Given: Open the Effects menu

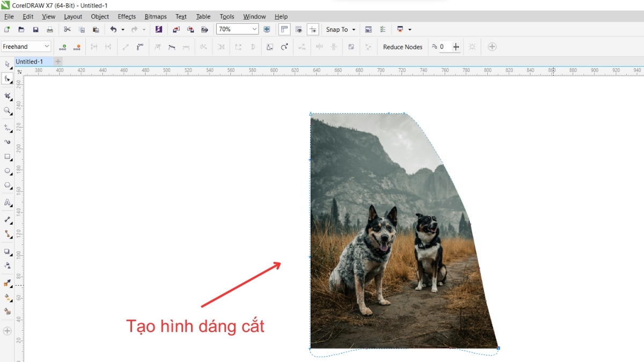Looking at the screenshot, I should (127, 17).
